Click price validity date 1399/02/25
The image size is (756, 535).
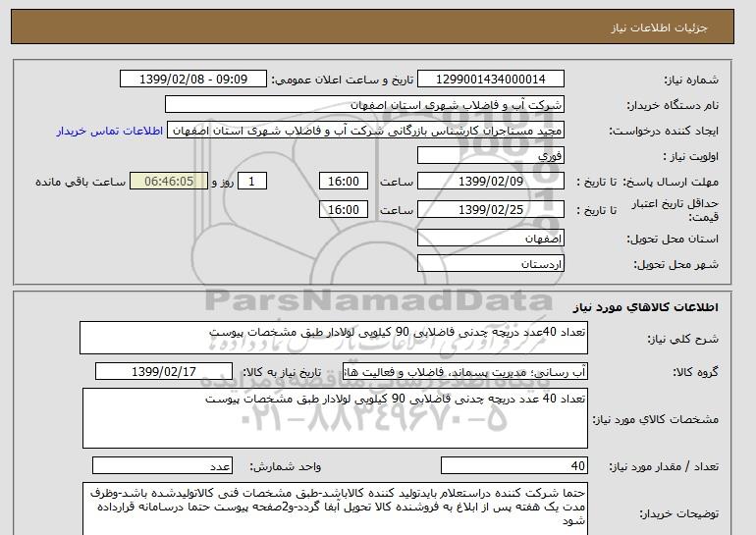(x=491, y=210)
